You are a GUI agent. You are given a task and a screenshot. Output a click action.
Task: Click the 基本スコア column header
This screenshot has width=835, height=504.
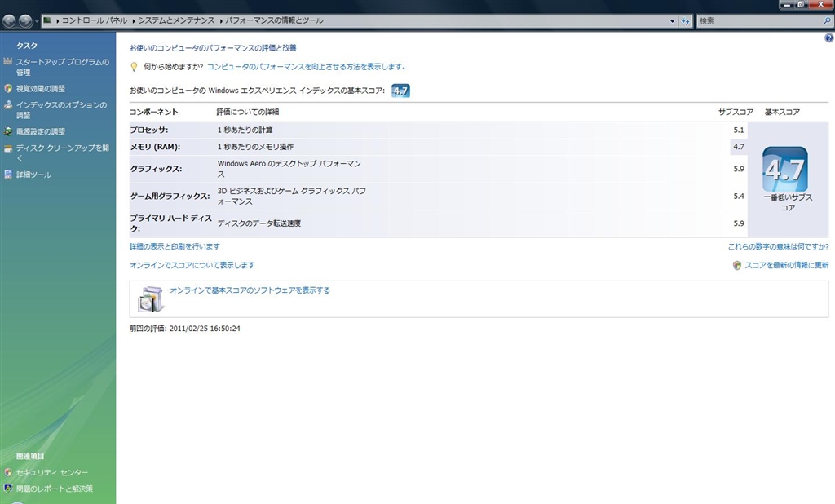[x=782, y=112]
